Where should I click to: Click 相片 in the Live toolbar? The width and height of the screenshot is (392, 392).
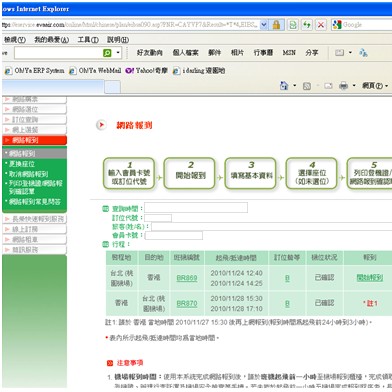pos(237,52)
